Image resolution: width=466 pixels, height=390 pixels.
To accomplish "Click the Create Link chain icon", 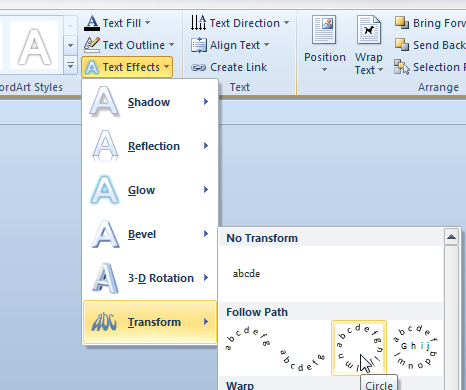I will point(198,68).
